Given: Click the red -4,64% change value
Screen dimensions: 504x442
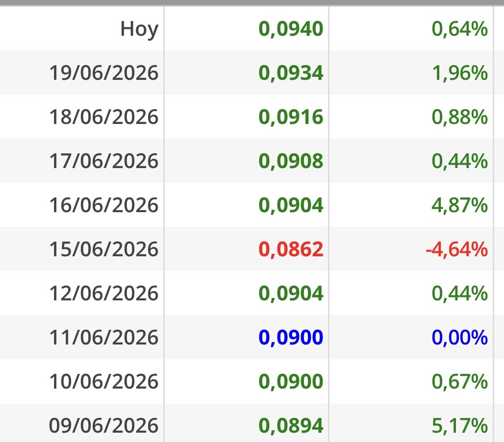Looking at the screenshot, I should tap(457, 249).
